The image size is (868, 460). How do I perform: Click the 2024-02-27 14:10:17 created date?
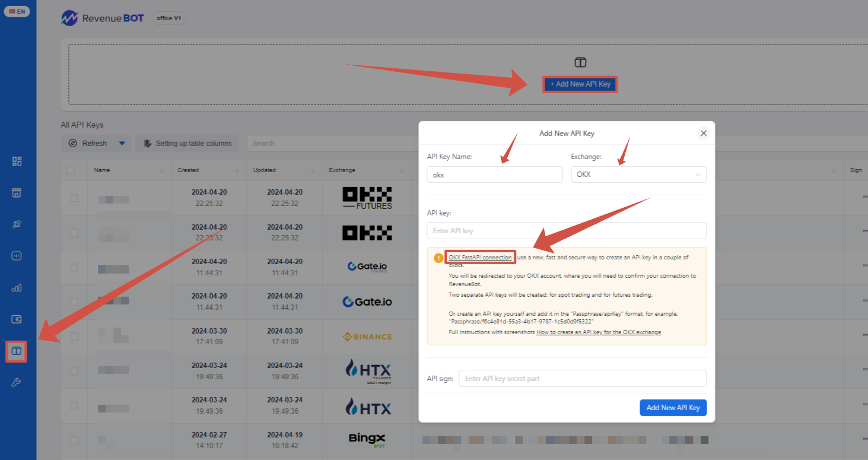click(208, 440)
